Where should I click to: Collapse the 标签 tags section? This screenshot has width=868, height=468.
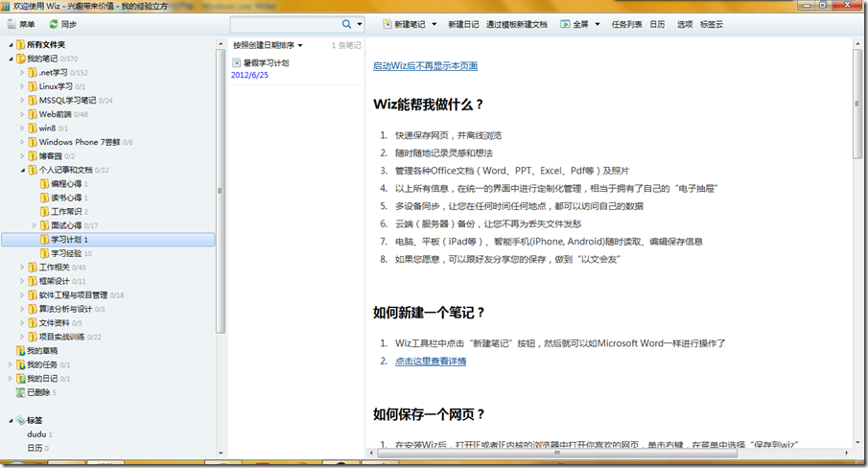pyautogui.click(x=11, y=420)
